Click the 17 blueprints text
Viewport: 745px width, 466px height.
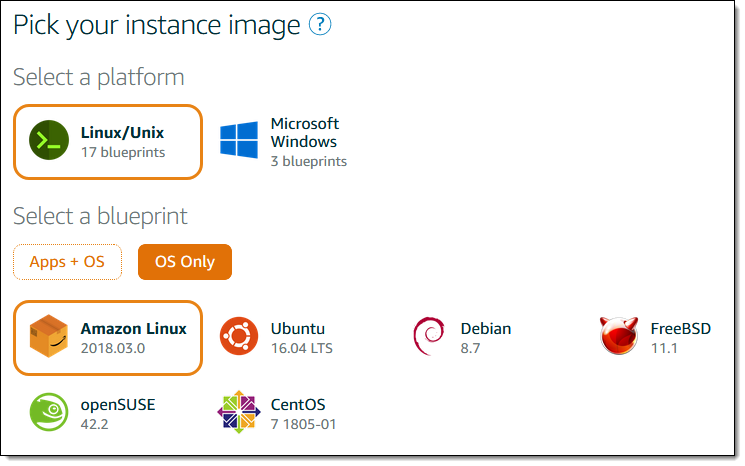click(x=123, y=153)
